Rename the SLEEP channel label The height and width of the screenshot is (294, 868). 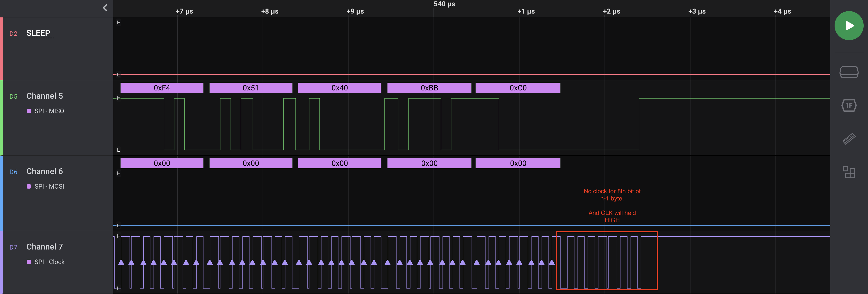tap(39, 33)
